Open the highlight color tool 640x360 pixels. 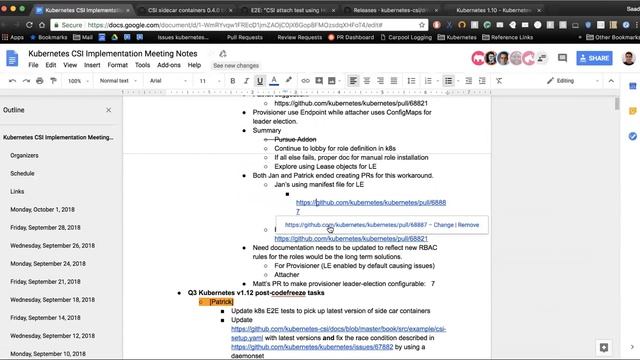pos(289,80)
